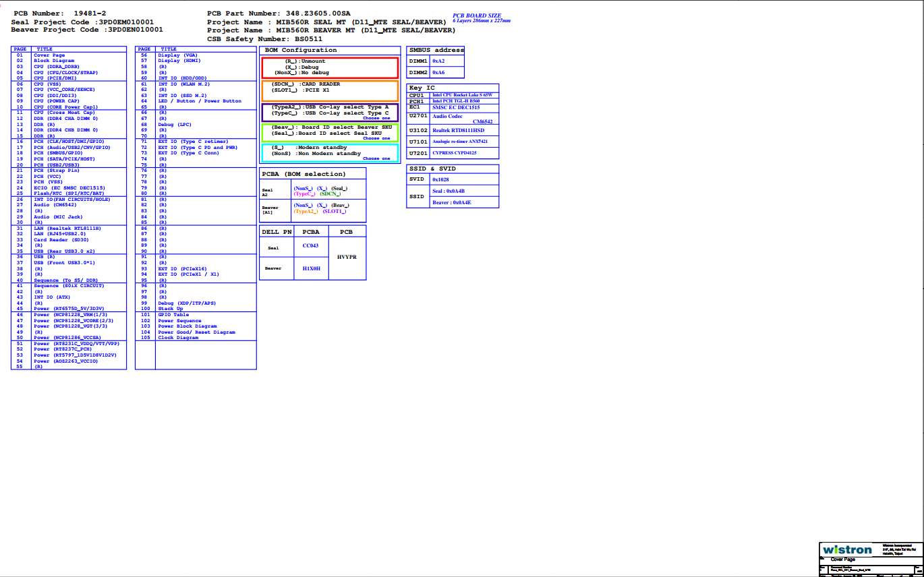Viewport: 924px width, 577px height.
Task: Select 'Clock Diagram' entry
Action: (178, 338)
